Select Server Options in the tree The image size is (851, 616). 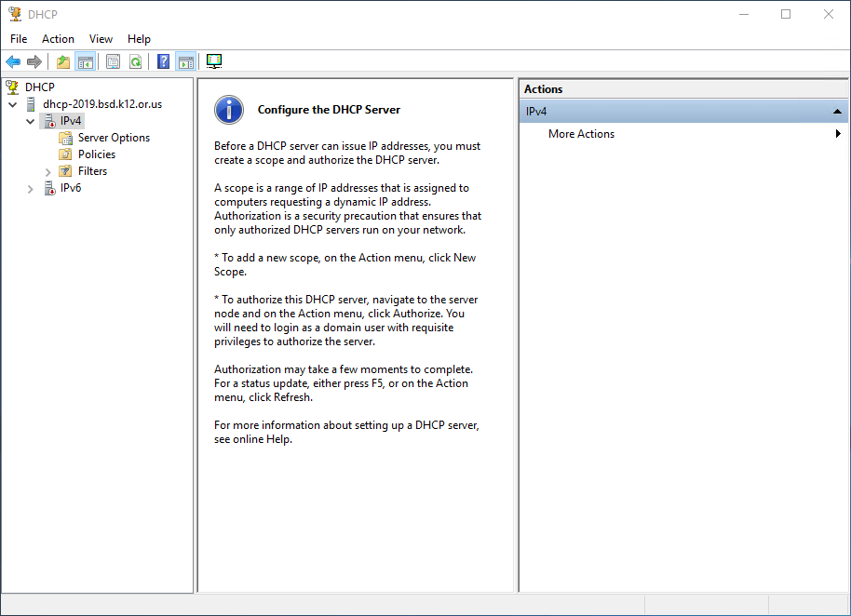coord(114,138)
